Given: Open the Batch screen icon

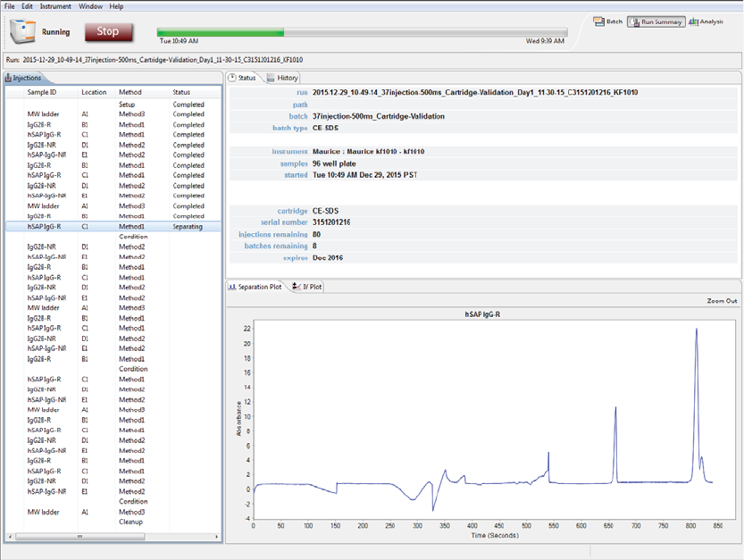Looking at the screenshot, I should pos(599,21).
